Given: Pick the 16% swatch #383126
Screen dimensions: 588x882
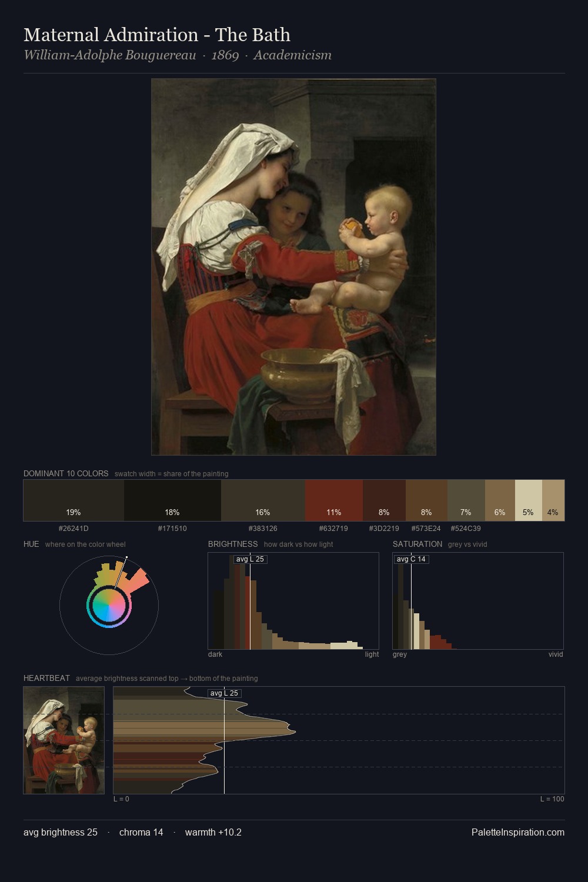Looking at the screenshot, I should (x=263, y=500).
